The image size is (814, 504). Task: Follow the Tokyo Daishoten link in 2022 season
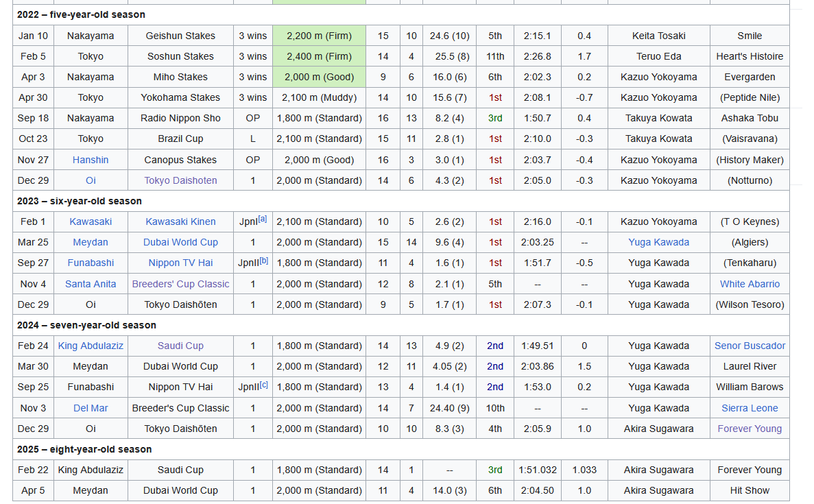coord(180,180)
